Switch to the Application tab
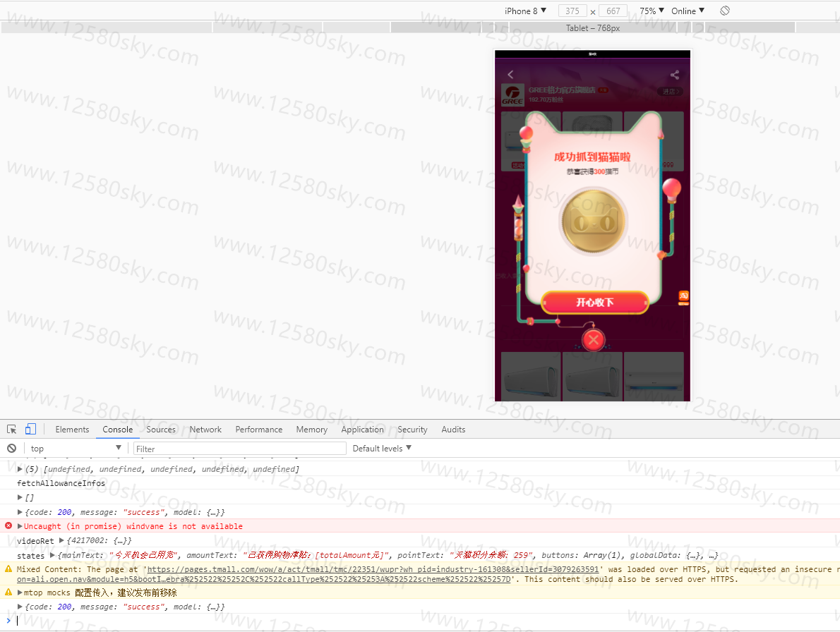 [362, 429]
